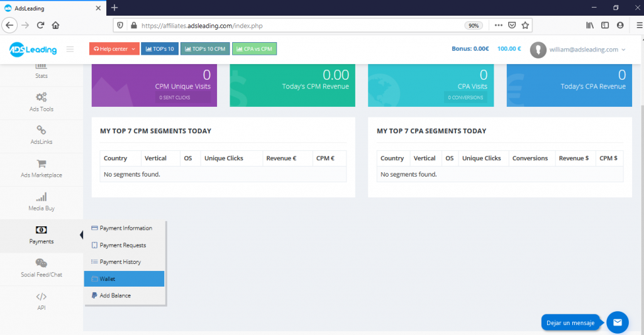Go to browser home page
The image size is (644, 335).
(55, 25)
